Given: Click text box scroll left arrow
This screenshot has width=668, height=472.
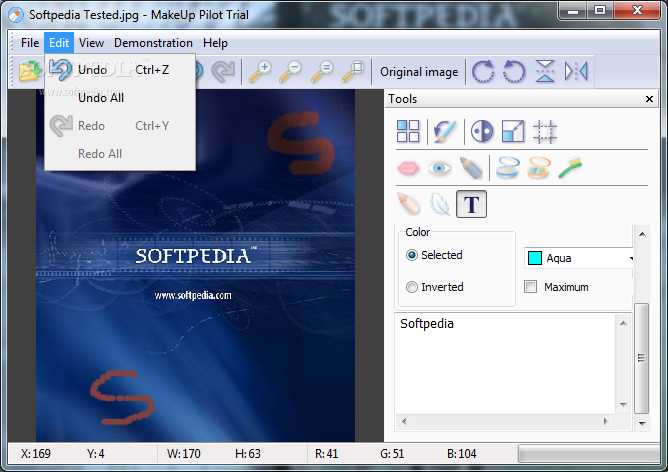Looking at the screenshot, I should tap(404, 421).
